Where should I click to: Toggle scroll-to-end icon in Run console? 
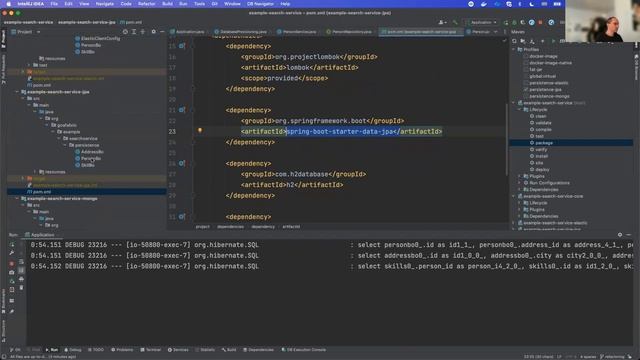[21, 270]
